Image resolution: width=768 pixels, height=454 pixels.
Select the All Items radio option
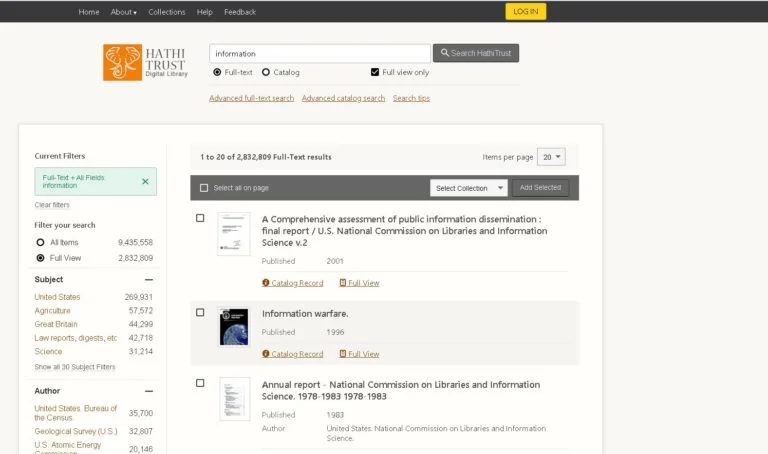[x=41, y=242]
